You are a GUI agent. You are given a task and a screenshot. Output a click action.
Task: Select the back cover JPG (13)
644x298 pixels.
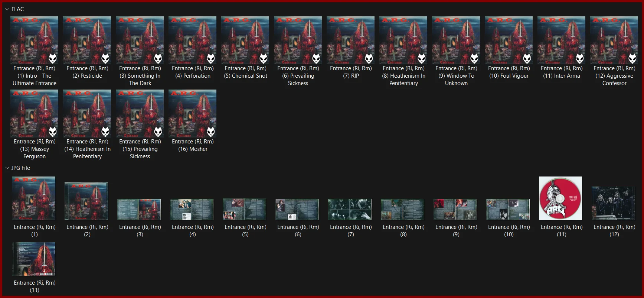[34, 259]
